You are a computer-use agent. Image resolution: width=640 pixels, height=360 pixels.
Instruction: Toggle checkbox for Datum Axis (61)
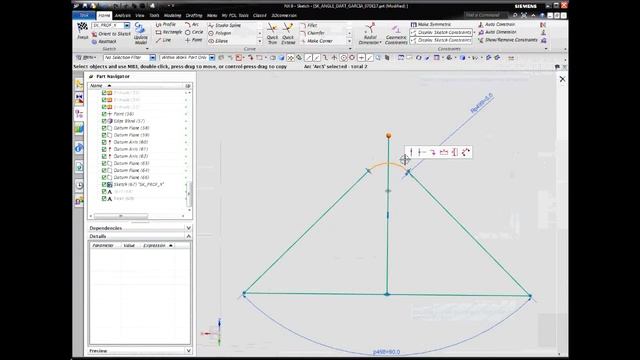[x=104, y=149]
